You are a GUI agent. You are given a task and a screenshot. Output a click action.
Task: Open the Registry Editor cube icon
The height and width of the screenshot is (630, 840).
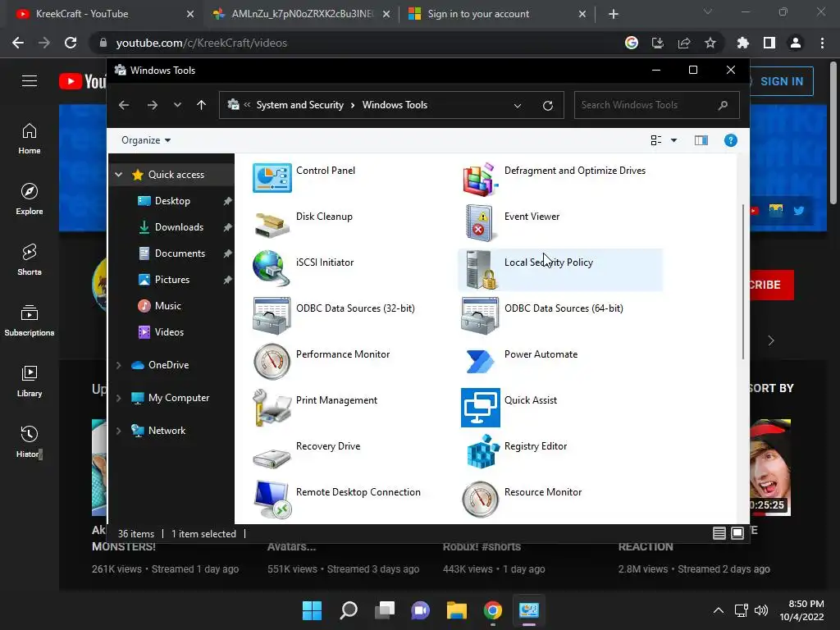coord(482,452)
